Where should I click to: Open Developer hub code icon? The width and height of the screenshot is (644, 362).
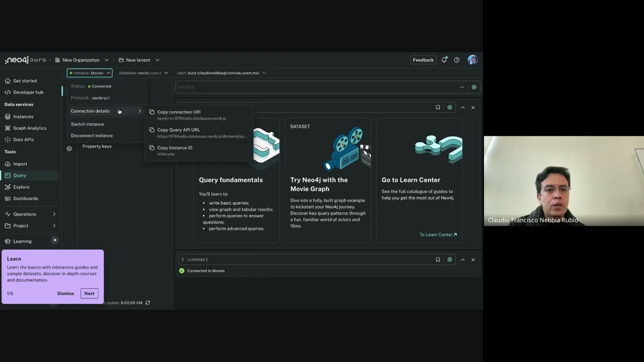8,92
